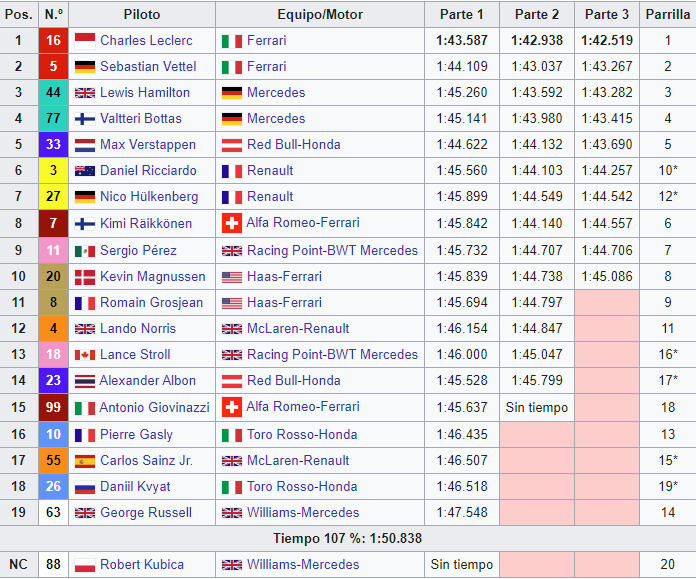696x579 pixels.
Task: Select time '1:43.037' in Vettel's row
Action: (x=537, y=66)
